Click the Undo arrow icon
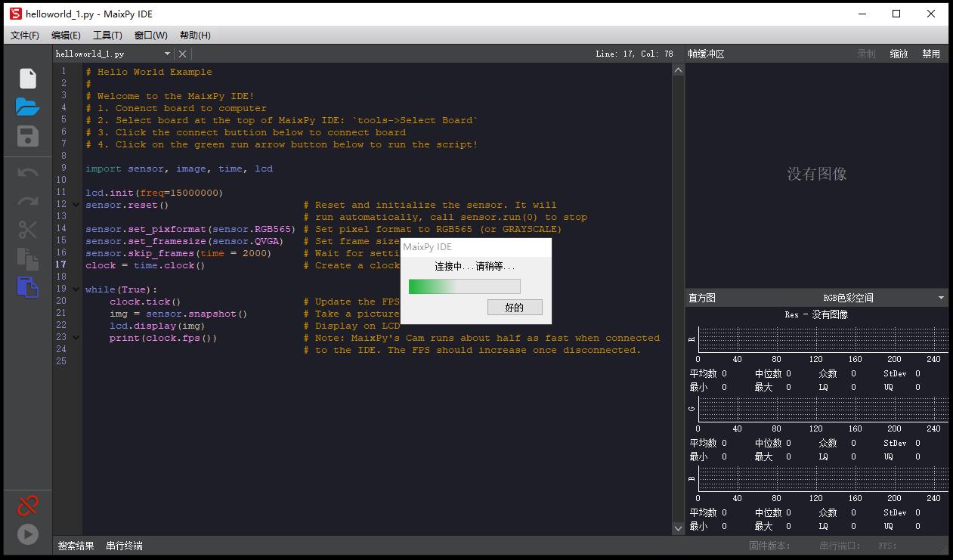Image resolution: width=953 pixels, height=560 pixels. click(x=28, y=173)
